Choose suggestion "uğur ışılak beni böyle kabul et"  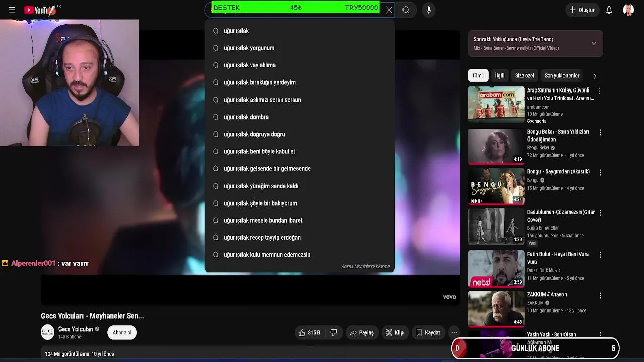(300, 151)
